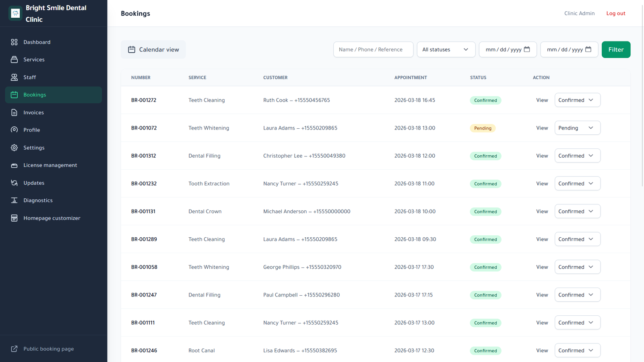644x362 pixels.
Task: Open status dropdown for booking BR-001312
Action: tap(577, 156)
